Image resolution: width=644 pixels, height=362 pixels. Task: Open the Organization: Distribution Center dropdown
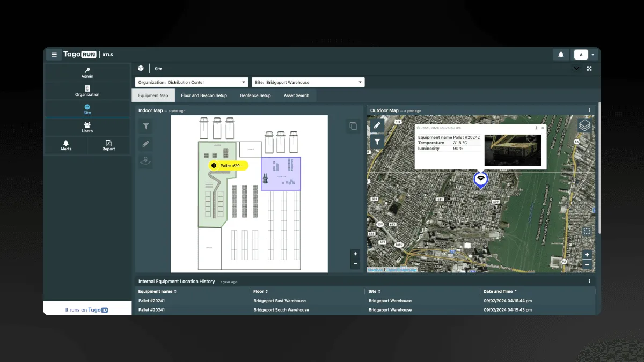click(191, 82)
